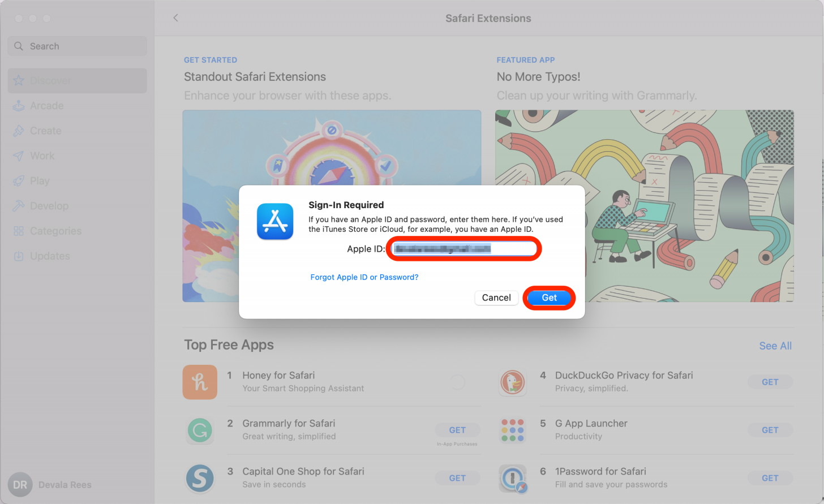Click Standout Safari Extensions heading
The height and width of the screenshot is (504, 824).
point(255,77)
